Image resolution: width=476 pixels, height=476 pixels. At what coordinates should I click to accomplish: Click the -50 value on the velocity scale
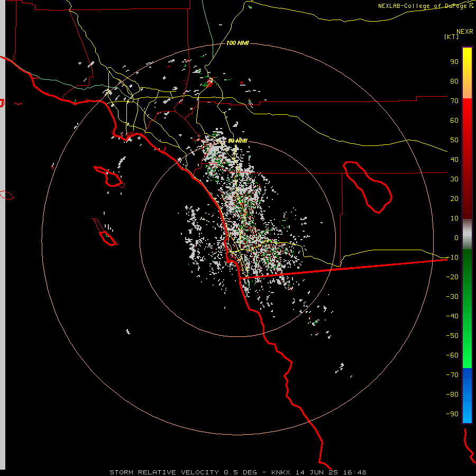pyautogui.click(x=452, y=335)
